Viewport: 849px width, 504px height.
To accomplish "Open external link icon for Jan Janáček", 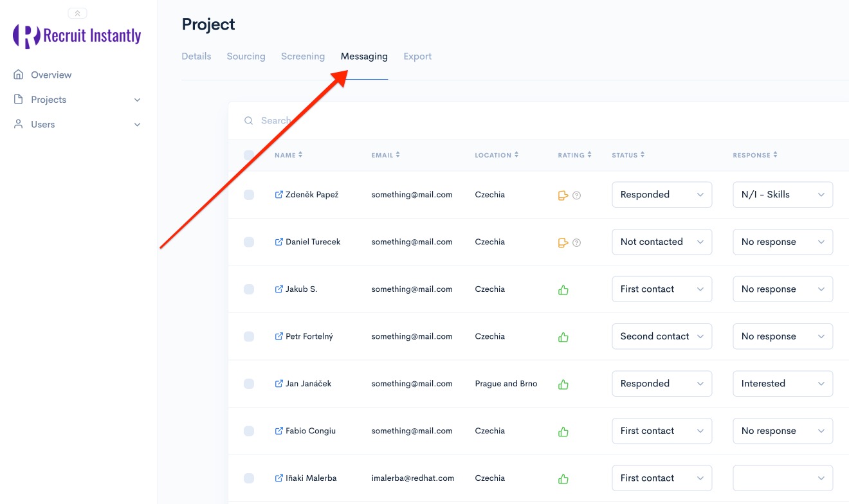I will pos(278,384).
